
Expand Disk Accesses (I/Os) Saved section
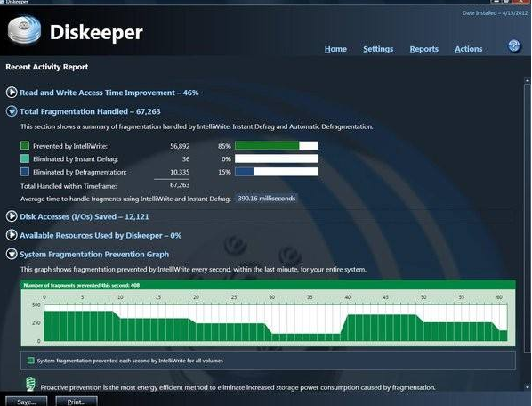point(12,216)
